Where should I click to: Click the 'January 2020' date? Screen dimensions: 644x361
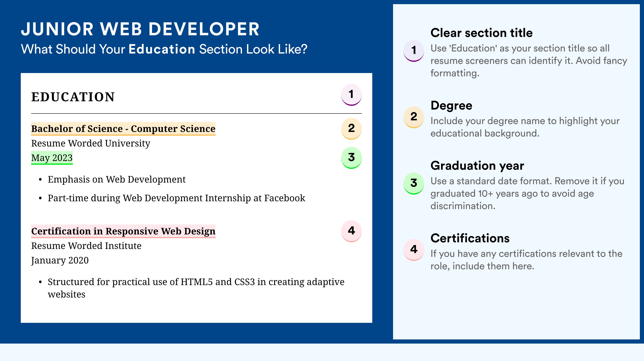60,260
